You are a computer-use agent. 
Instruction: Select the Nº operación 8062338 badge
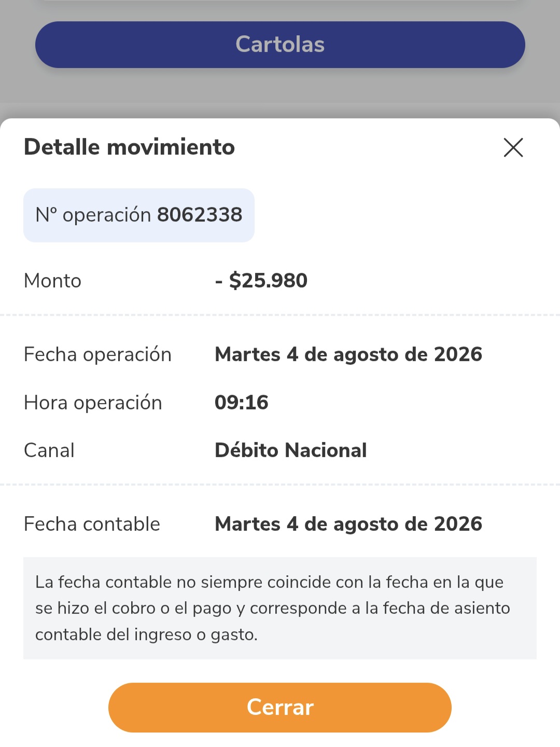pos(139,215)
